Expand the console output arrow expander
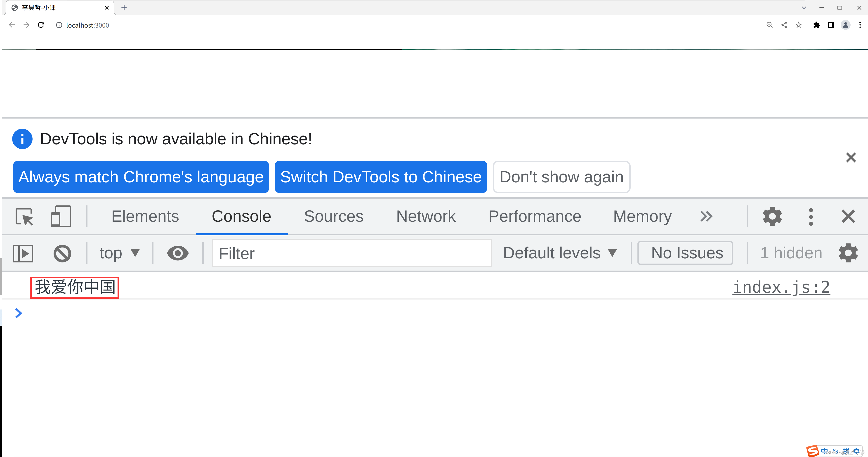Screen dimensions: 868x457 (19, 313)
